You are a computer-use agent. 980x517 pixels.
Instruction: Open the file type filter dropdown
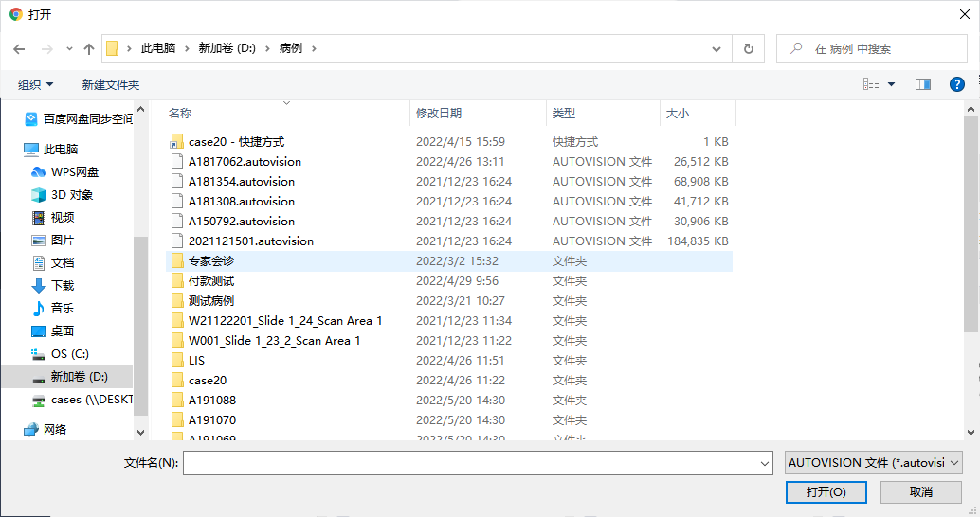coord(874,462)
